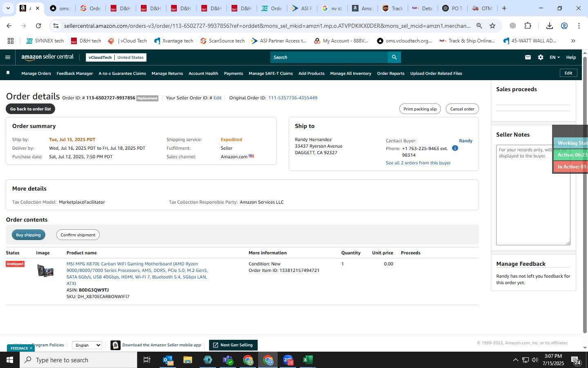Click the Buy shipping button
This screenshot has width=588, height=368.
pyautogui.click(x=29, y=235)
